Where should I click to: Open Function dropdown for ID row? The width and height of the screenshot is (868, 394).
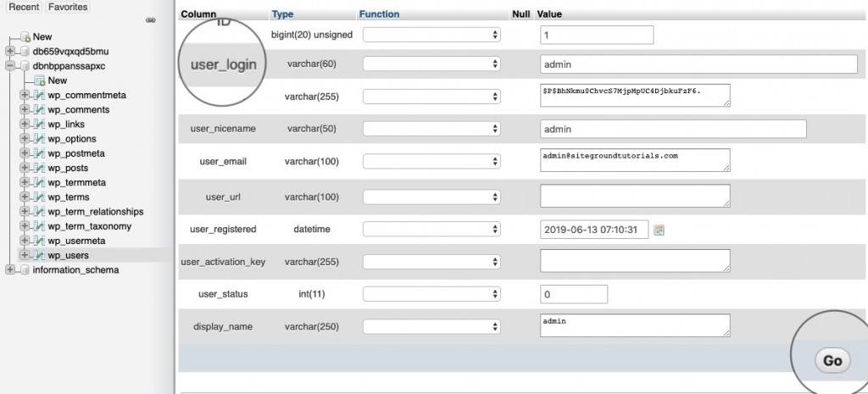click(x=431, y=35)
